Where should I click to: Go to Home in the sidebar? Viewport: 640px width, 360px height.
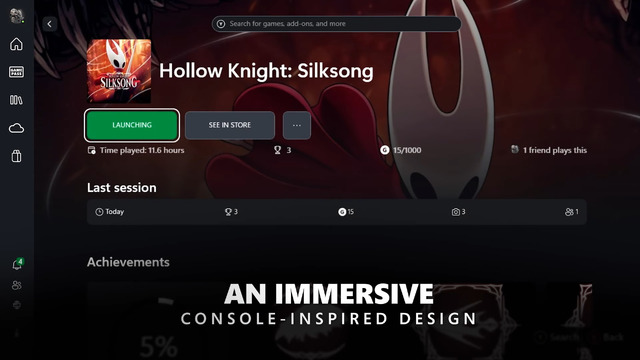tap(16, 44)
